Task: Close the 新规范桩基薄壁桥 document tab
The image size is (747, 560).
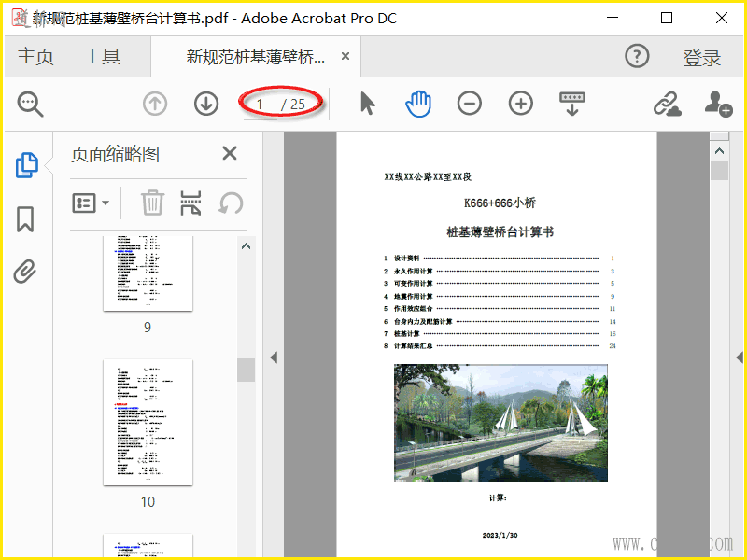Action: tap(345, 56)
